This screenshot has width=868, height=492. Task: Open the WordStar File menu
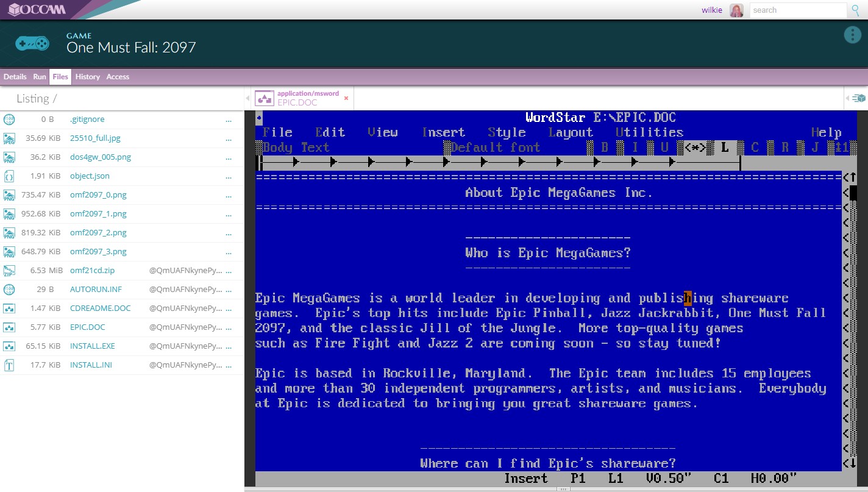[277, 132]
